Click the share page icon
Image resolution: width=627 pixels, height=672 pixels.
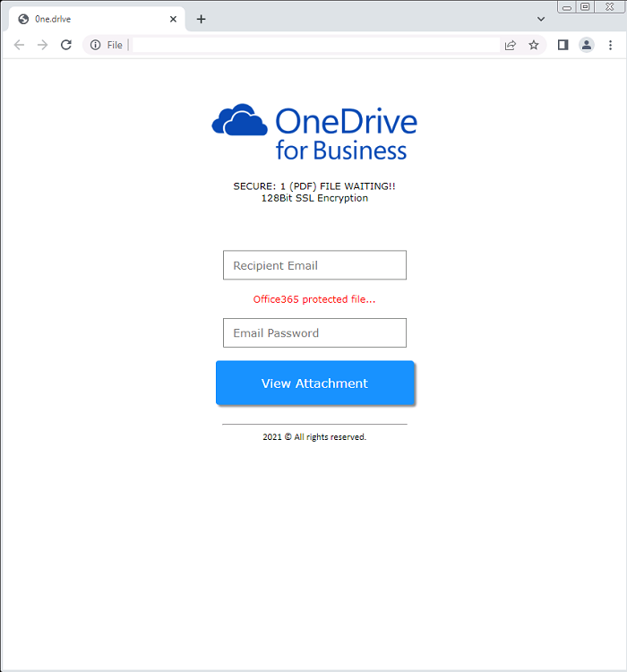pyautogui.click(x=511, y=45)
